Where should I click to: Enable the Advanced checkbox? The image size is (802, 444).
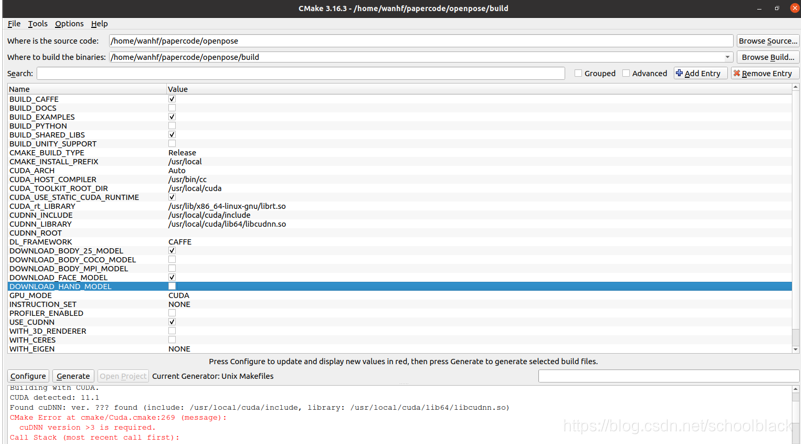[626, 73]
